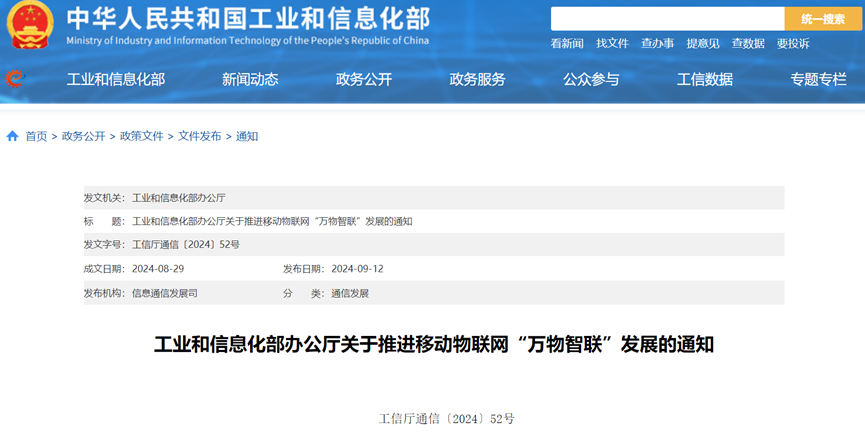
Task: Select 政务服务 navigation menu item
Action: click(478, 80)
